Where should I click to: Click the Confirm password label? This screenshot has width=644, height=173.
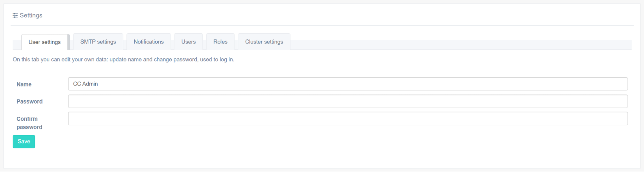coord(29,123)
